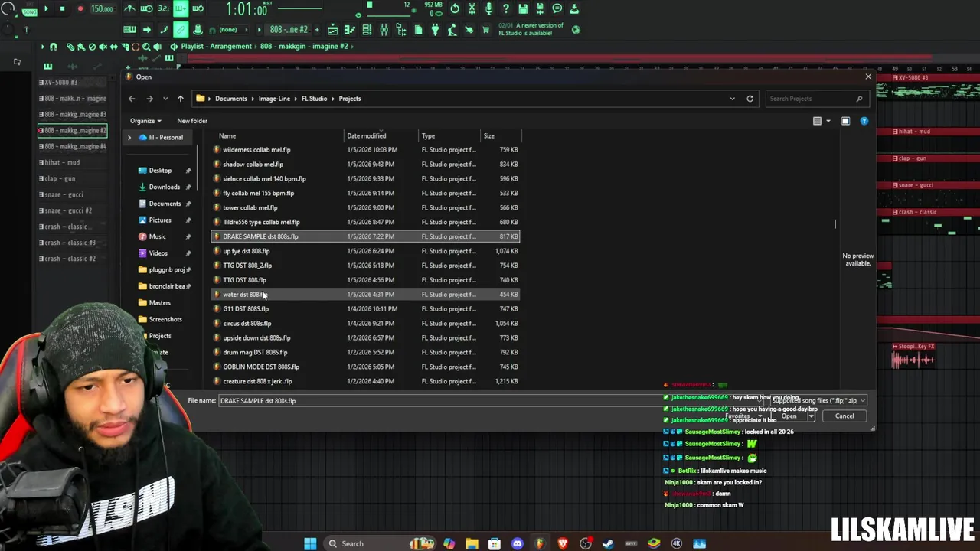Select fly collab mel 155 bpm.flp file
Screen dimensions: 980x551
366,194
